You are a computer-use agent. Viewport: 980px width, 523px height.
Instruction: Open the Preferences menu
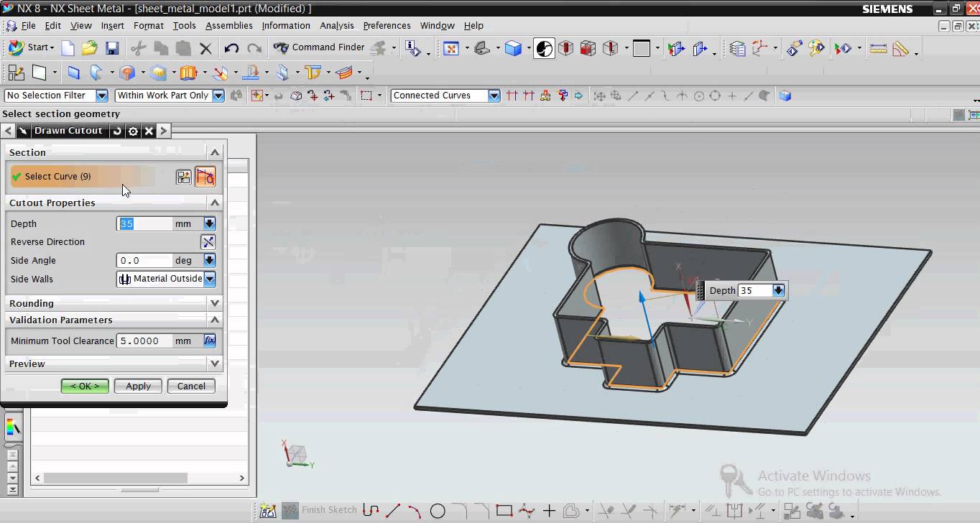pos(387,25)
